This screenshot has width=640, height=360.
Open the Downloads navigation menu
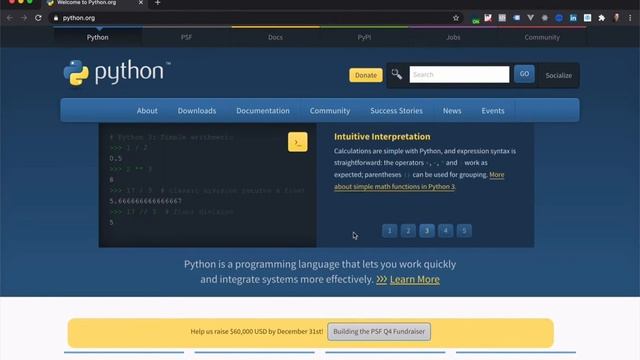pyautogui.click(x=197, y=111)
